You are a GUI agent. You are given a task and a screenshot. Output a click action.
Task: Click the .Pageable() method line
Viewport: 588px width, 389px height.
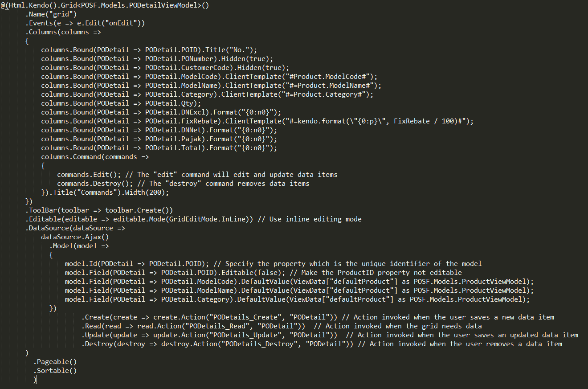55,361
